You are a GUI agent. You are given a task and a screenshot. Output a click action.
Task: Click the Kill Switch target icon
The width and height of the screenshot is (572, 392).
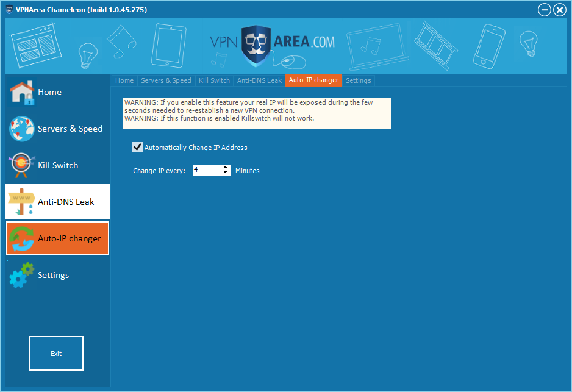click(21, 165)
